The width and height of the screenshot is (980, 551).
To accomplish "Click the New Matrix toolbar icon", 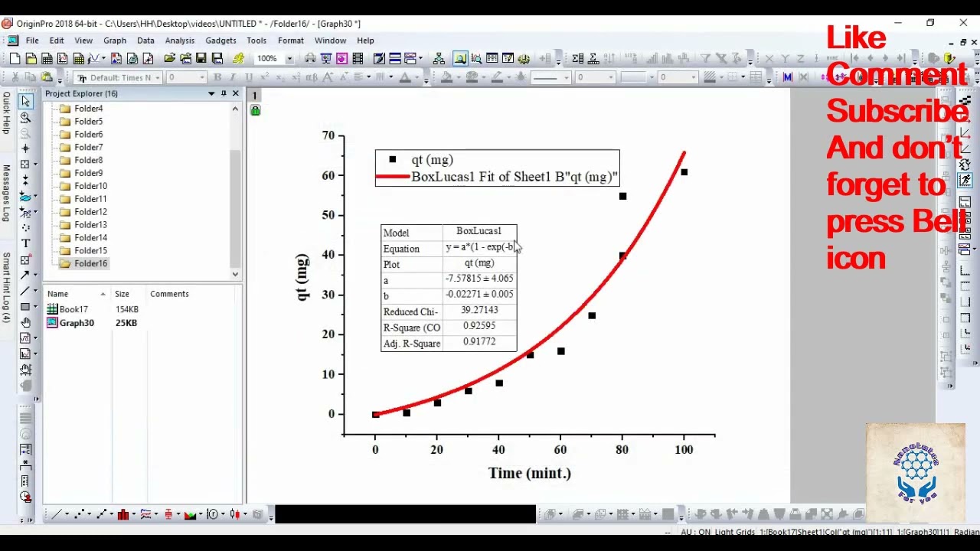I will click(78, 58).
